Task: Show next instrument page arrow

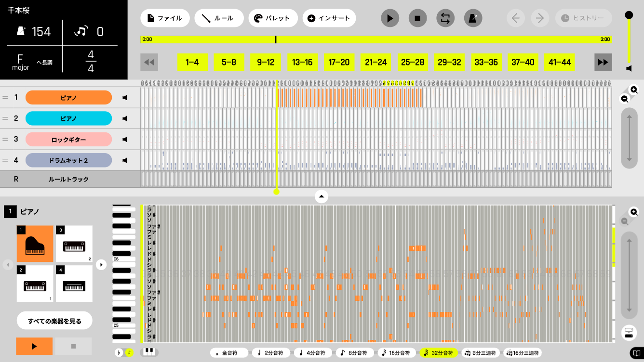Action: coord(101,264)
